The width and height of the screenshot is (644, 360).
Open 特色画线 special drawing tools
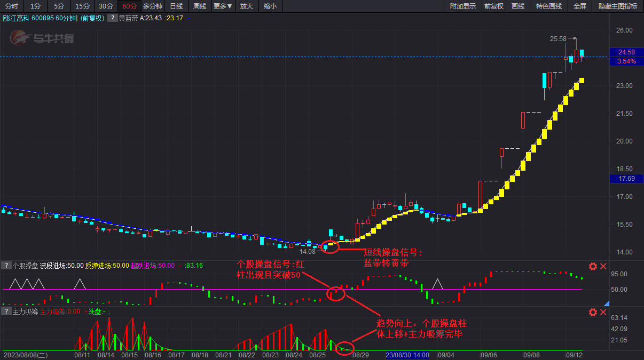pos(549,6)
